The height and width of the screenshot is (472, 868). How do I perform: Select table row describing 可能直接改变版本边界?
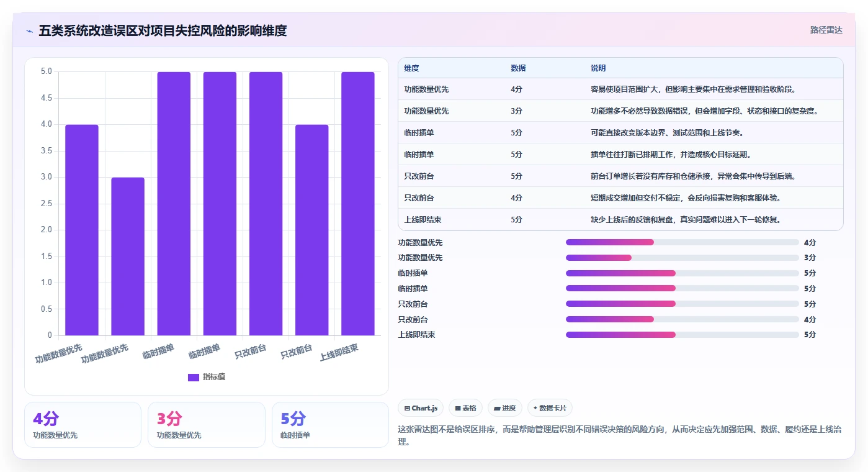(620, 132)
